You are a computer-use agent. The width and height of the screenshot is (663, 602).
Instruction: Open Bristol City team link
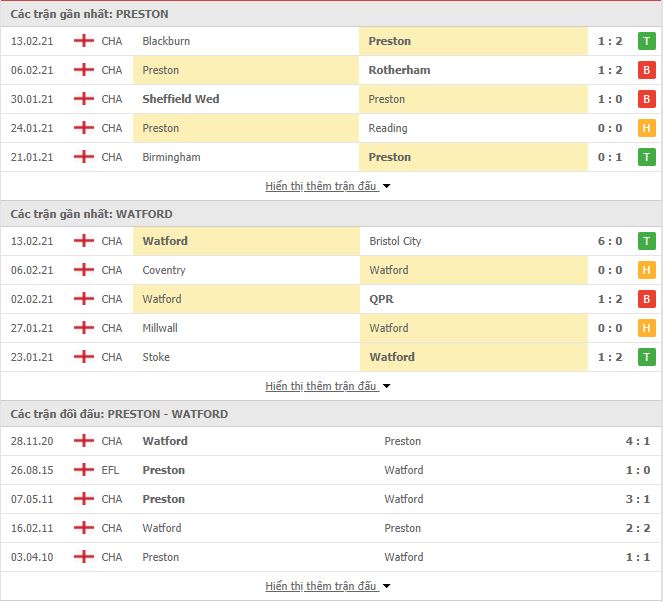click(x=395, y=241)
